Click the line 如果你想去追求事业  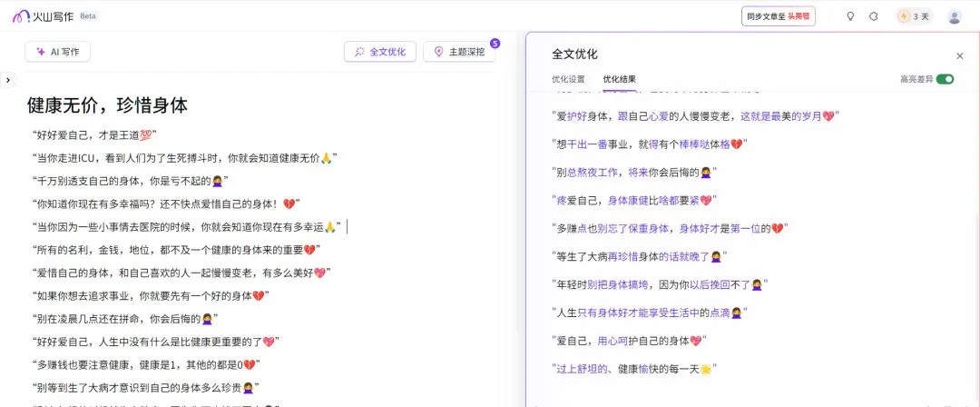[150, 295]
